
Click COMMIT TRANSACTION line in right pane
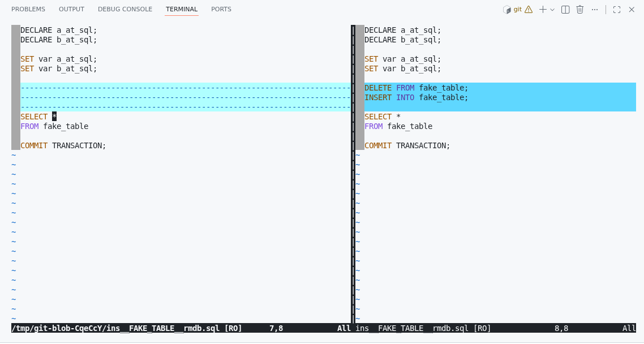[407, 146]
